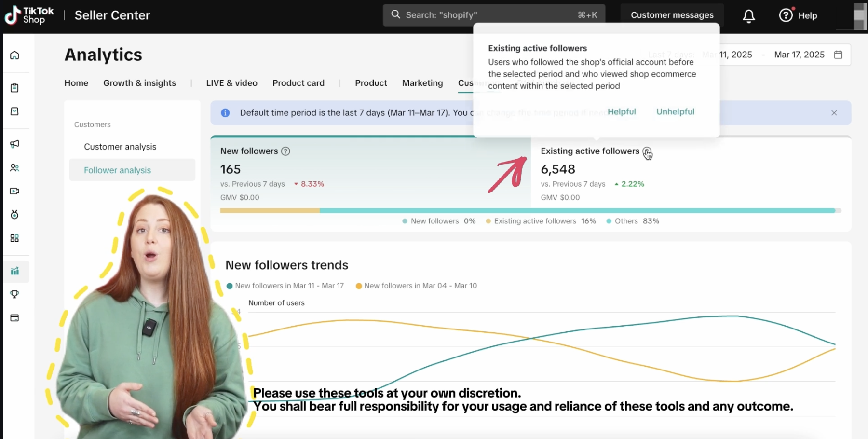The height and width of the screenshot is (439, 868).
Task: Open the analytics bar chart sidebar icon
Action: click(x=14, y=271)
